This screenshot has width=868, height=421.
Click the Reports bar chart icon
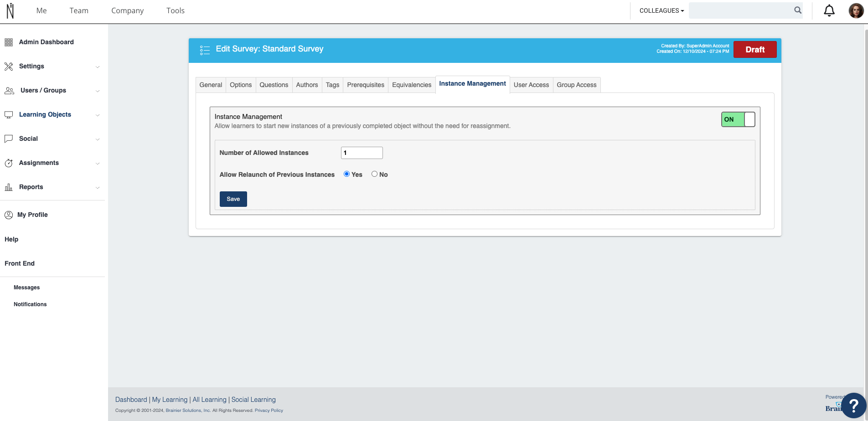9,187
